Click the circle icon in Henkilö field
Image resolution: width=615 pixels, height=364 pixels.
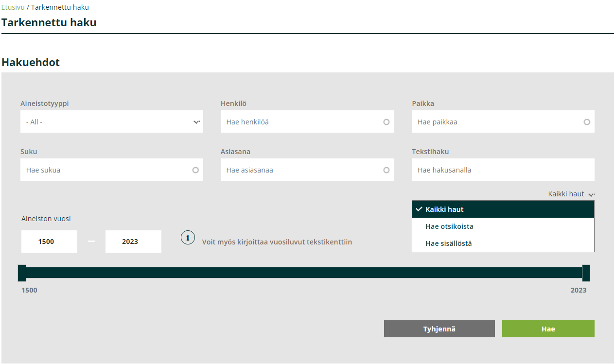point(387,122)
